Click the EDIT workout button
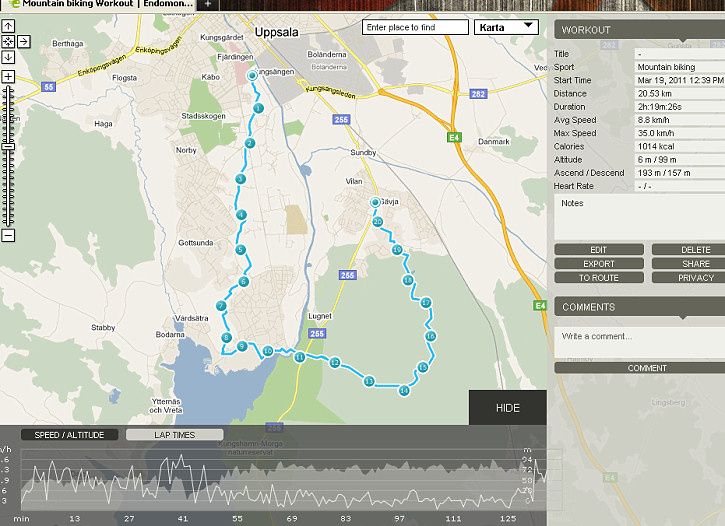725x526 pixels. [x=599, y=250]
